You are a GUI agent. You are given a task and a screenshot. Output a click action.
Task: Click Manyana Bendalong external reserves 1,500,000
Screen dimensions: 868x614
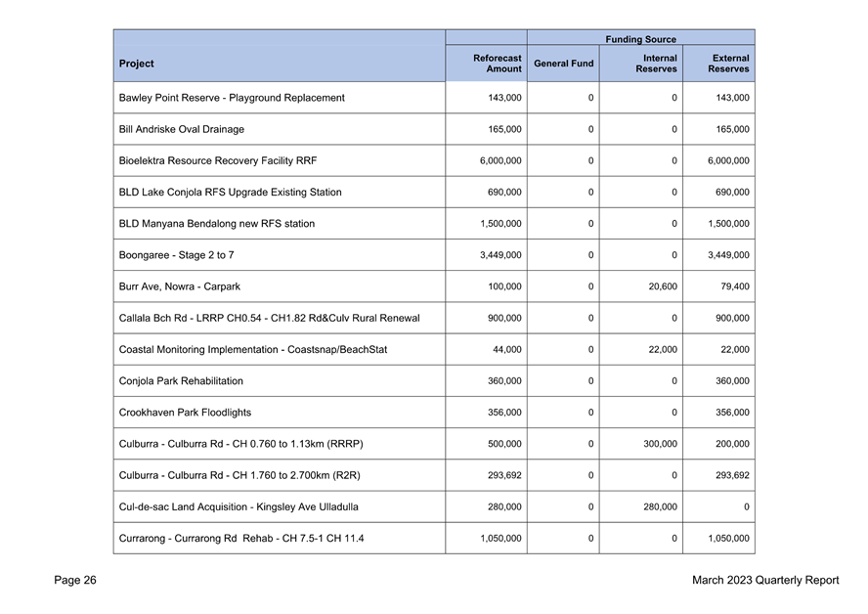pyautogui.click(x=728, y=224)
